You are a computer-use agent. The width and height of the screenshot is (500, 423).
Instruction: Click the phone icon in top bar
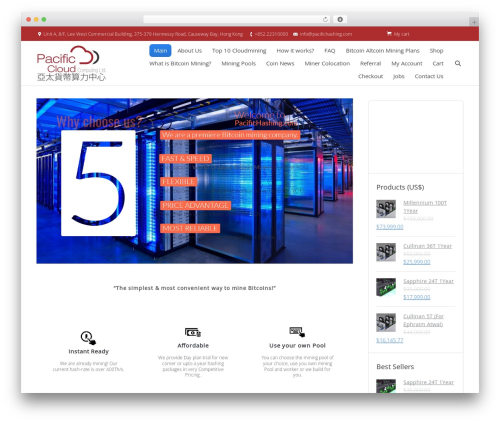(251, 34)
